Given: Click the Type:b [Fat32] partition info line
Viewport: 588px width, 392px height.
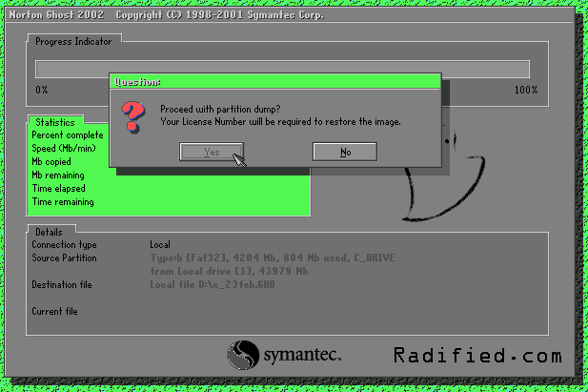Looking at the screenshot, I should coord(273,258).
